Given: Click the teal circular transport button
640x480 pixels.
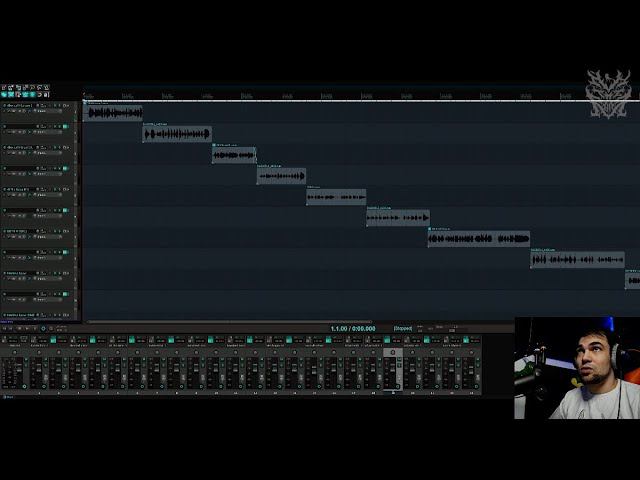Looking at the screenshot, I should tap(43, 329).
